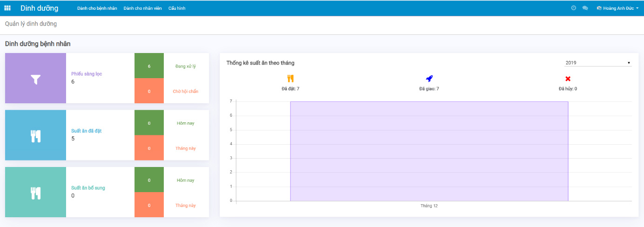Click the red X Đã hủy icon
The height and width of the screenshot is (227, 644).
(568, 79)
